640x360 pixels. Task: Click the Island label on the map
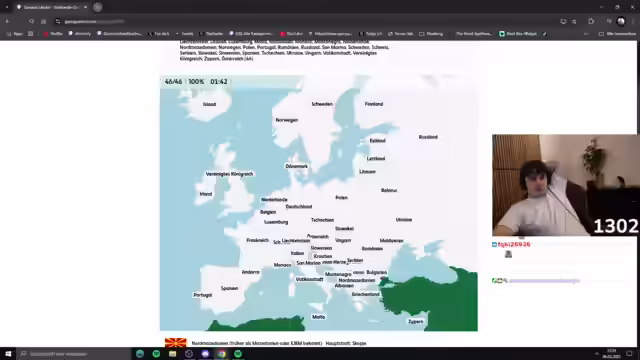click(209, 104)
